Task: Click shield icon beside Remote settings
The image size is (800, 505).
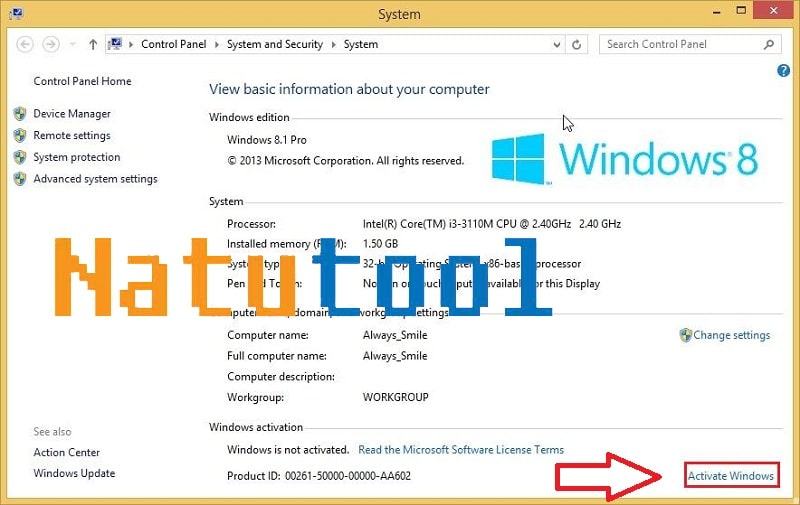Action: pyautogui.click(x=20, y=135)
